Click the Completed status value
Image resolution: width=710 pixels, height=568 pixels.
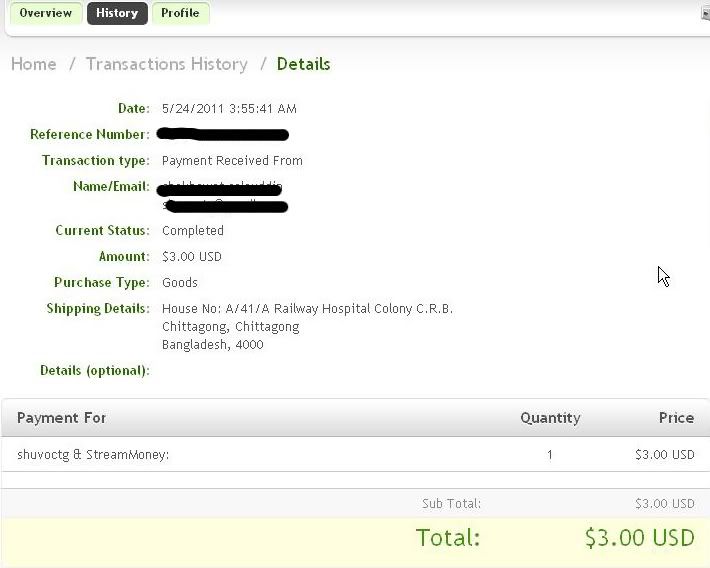tap(193, 231)
